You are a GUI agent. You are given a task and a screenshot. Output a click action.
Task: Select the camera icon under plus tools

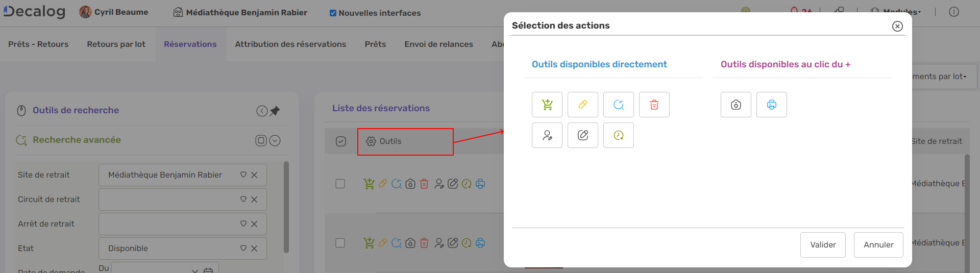click(736, 105)
